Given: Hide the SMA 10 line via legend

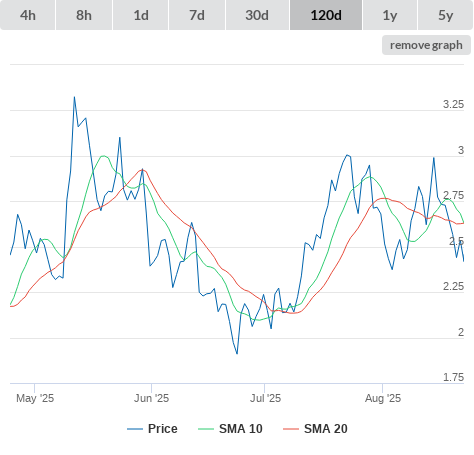Looking at the screenshot, I should [230, 429].
